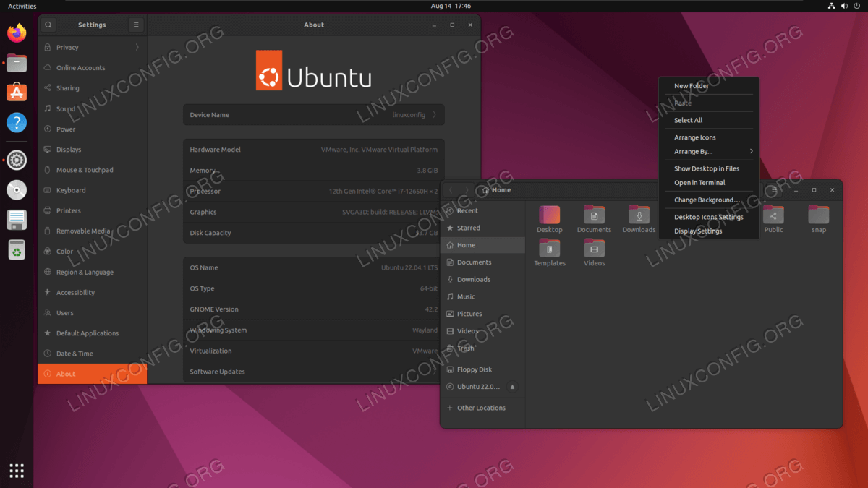
Task: Expand the Privacy section in Settings sidebar
Action: (x=92, y=48)
